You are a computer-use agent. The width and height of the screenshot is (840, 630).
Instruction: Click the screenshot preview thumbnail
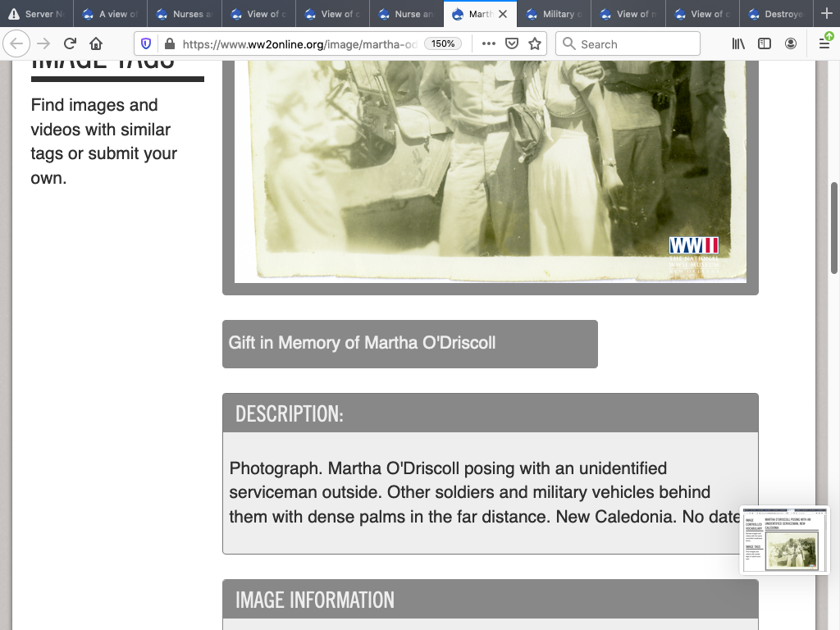(x=785, y=541)
